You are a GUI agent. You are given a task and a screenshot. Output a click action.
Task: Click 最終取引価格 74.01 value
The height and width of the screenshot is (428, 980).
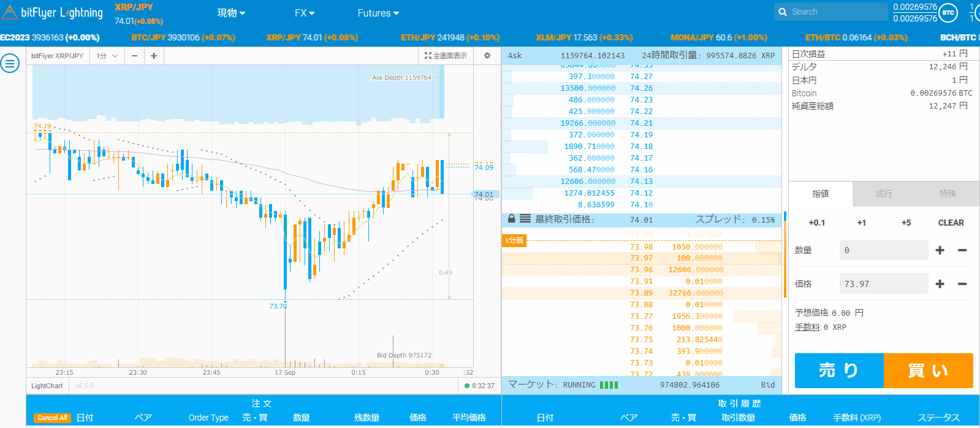(x=642, y=220)
